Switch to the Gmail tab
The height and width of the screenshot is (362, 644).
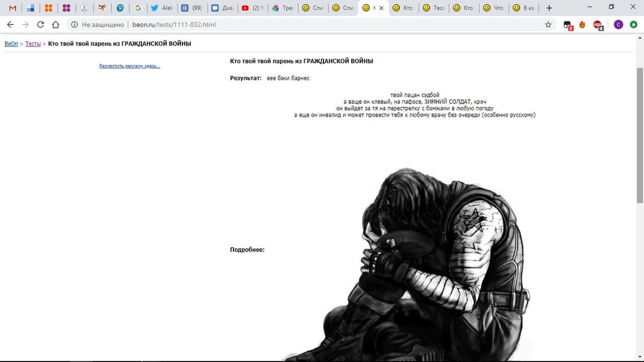13,8
